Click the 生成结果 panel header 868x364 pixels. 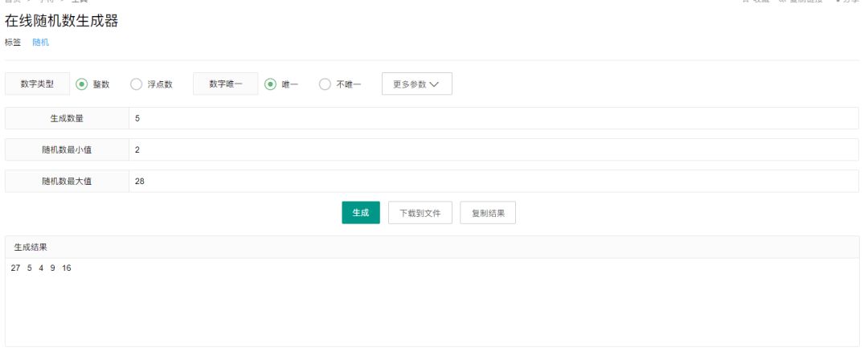point(432,247)
